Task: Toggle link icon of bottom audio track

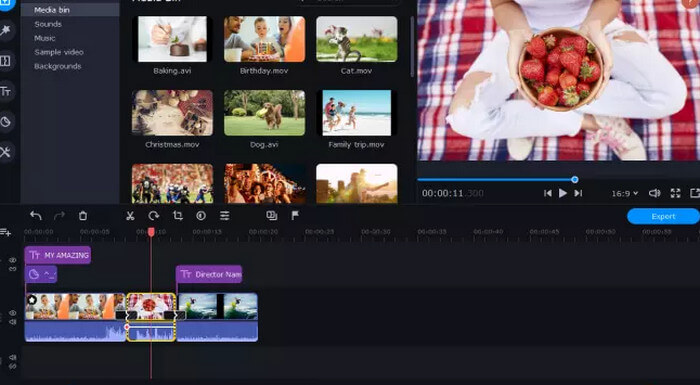Action: (x=13, y=366)
